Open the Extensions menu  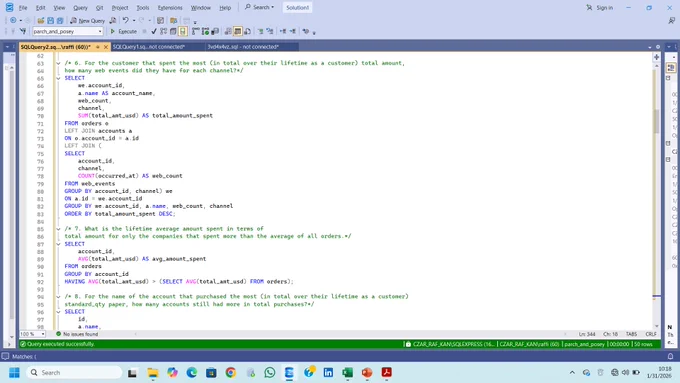tap(170, 8)
